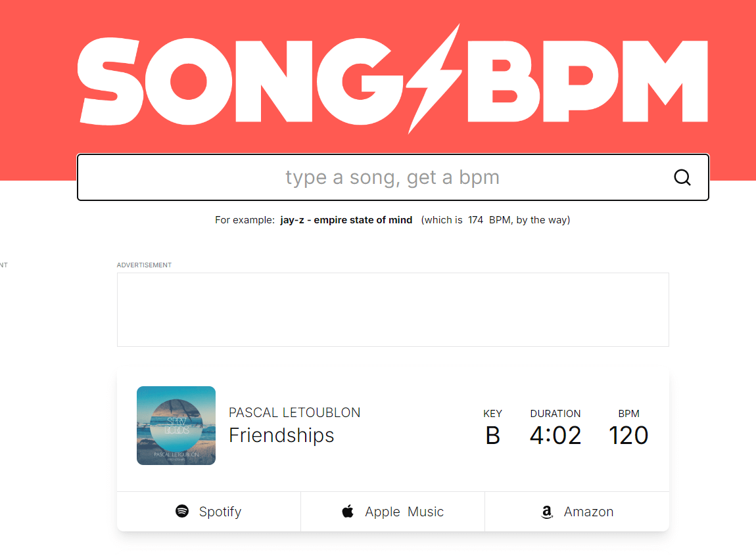Viewport: 756px width, 555px height.
Task: Click the 4:02 duration value
Action: (555, 435)
